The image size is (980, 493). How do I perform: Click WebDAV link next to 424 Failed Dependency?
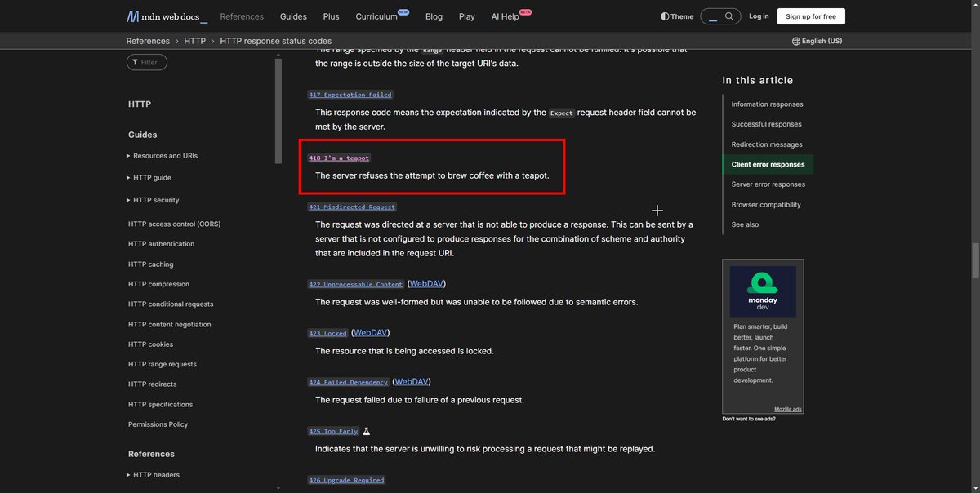point(412,381)
